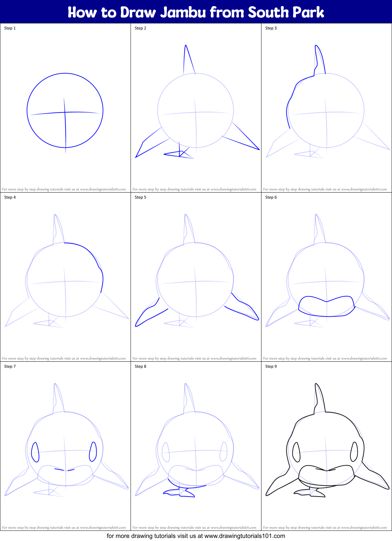Click the 'Step 5' label
The width and height of the screenshot is (392, 541).
[x=140, y=197]
